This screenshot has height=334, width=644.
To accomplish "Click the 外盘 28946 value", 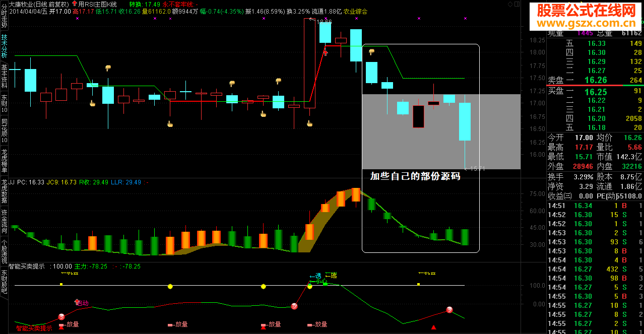I will pyautogui.click(x=582, y=166).
